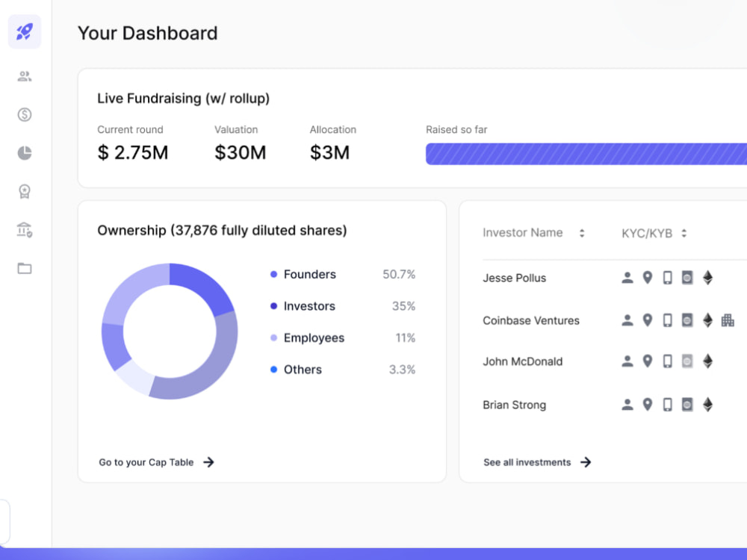This screenshot has width=747, height=560.
Task: Click the ownership donut chart
Action: (170, 331)
